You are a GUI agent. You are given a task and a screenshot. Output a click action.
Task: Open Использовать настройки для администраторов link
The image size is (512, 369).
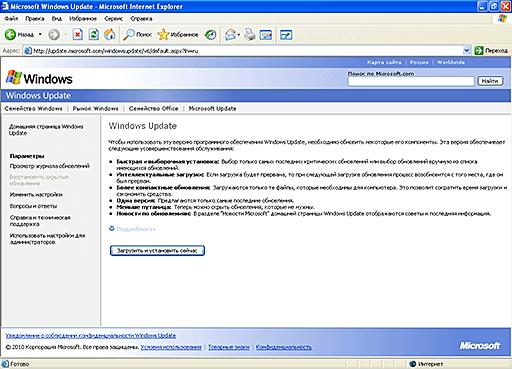click(47, 239)
